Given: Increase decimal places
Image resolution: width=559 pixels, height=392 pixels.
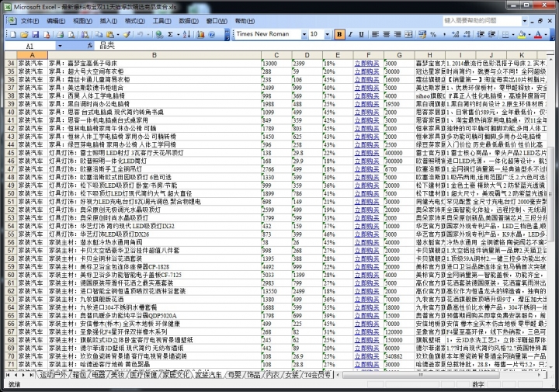Looking at the screenshot, I should click(x=455, y=35).
